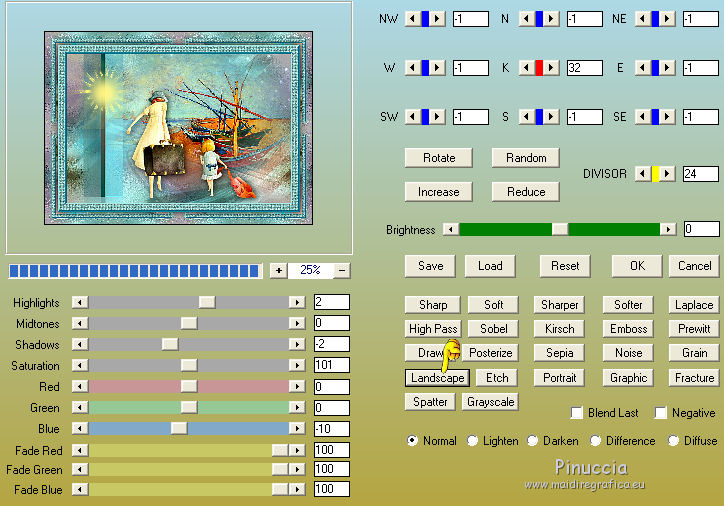Click the W value left arrow
This screenshot has height=506, width=724.
click(x=412, y=68)
